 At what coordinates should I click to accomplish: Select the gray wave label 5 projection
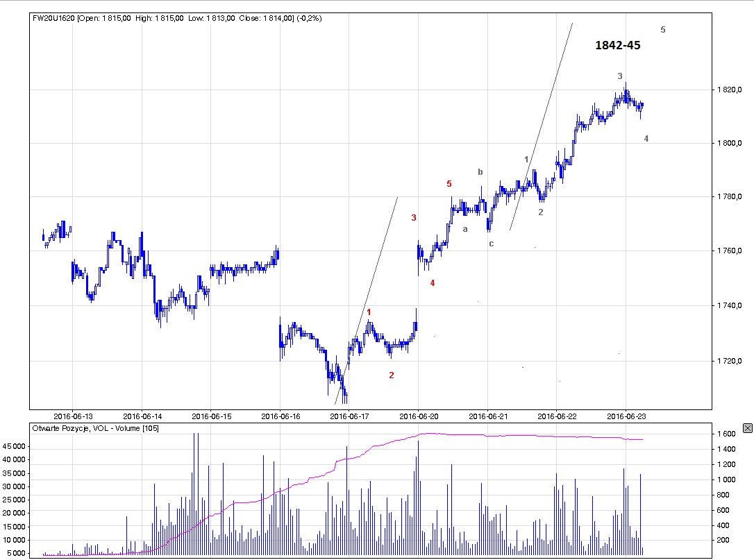tap(662, 30)
